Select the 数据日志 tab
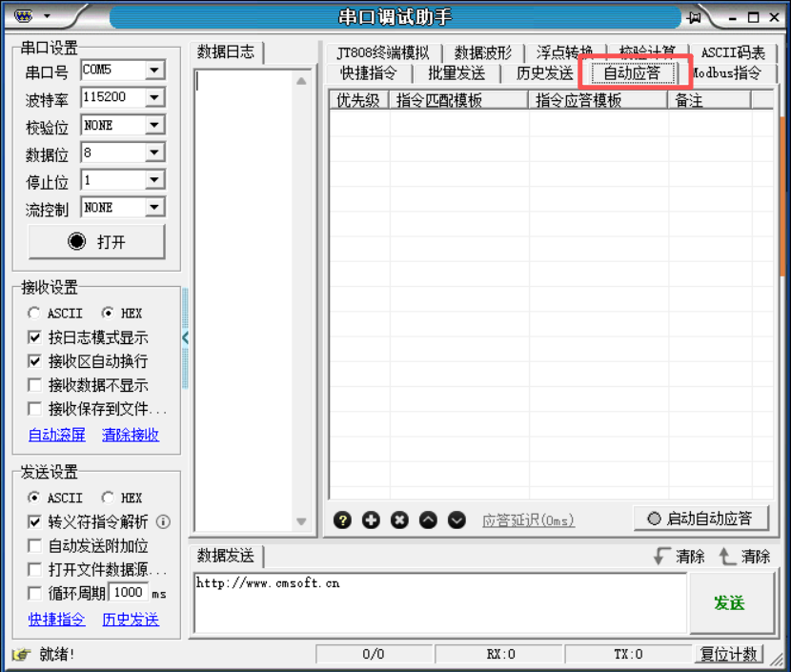 [226, 51]
